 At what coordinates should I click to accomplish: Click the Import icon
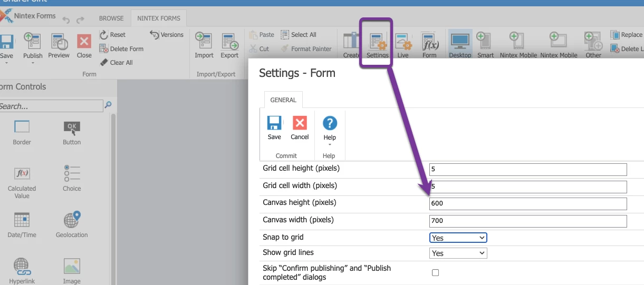point(204,42)
